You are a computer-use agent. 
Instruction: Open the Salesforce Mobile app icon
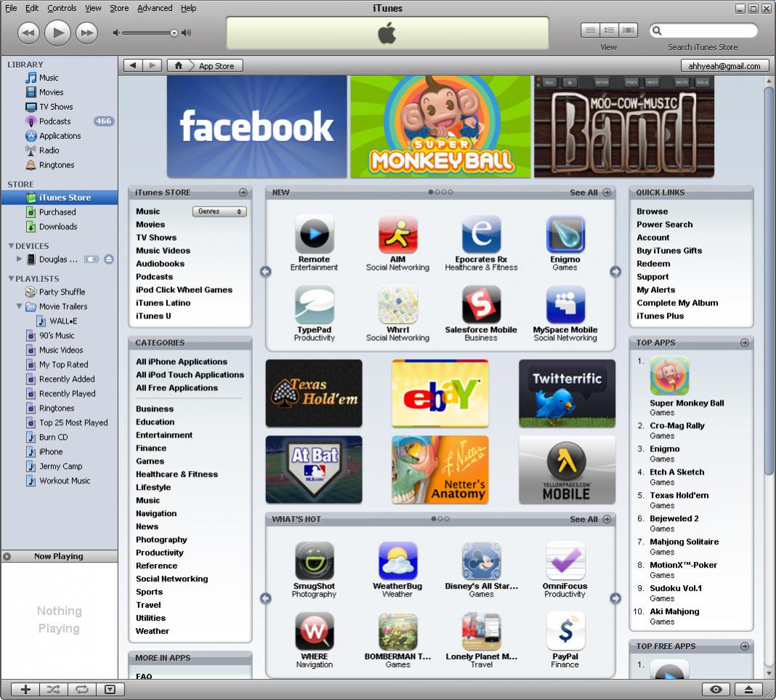(x=481, y=305)
